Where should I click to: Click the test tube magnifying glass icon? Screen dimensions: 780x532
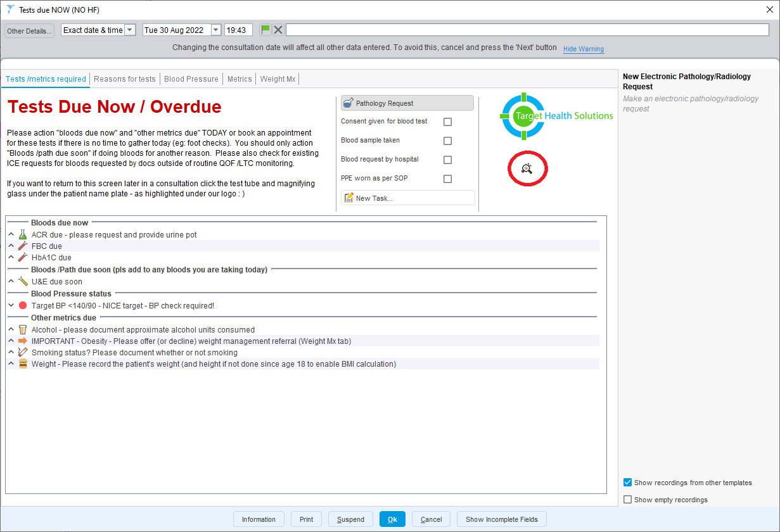coord(527,168)
